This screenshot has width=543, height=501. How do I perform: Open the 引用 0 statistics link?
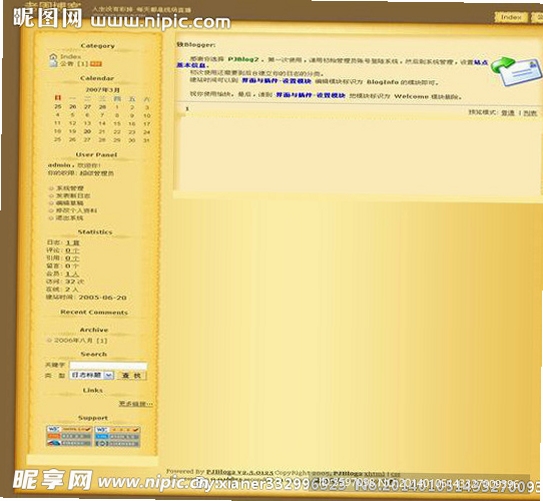pos(72,258)
